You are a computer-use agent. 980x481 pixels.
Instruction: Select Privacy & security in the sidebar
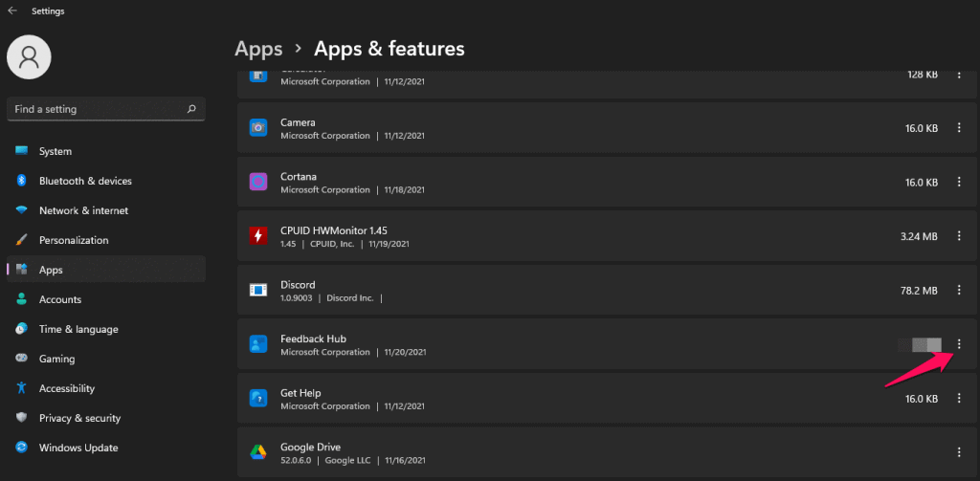point(79,418)
